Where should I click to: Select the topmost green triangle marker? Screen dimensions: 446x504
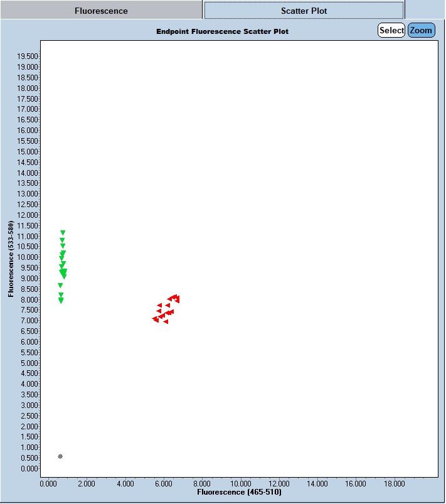point(63,233)
